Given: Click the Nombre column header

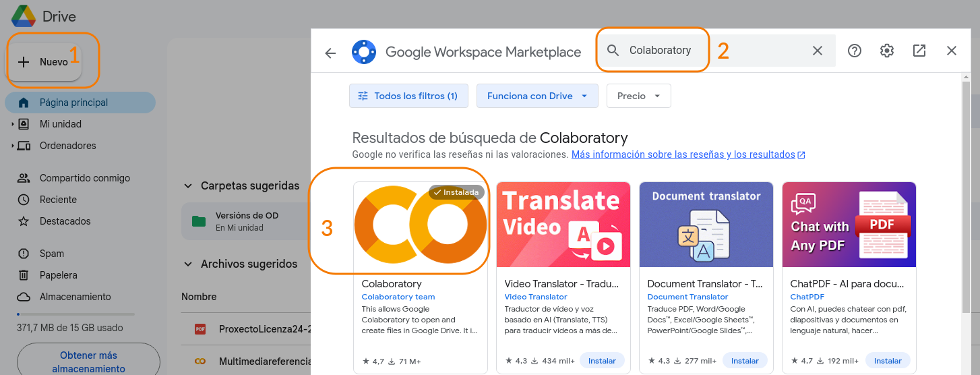Looking at the screenshot, I should [199, 297].
